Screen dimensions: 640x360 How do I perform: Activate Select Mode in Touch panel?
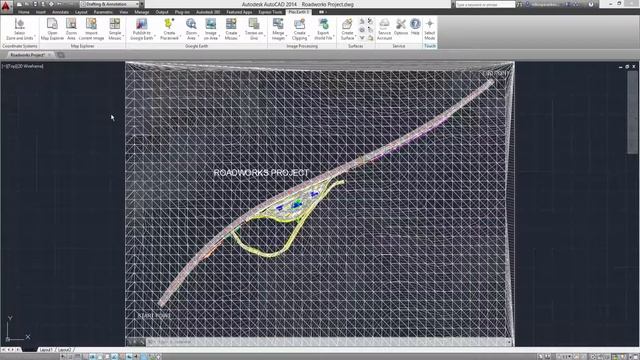429,29
